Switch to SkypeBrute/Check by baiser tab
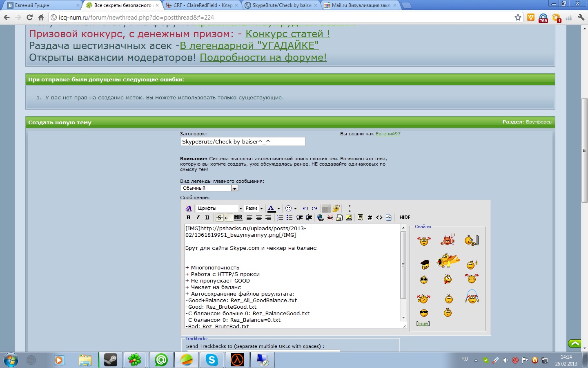Screen dimensions: 588x368 point(282,5)
